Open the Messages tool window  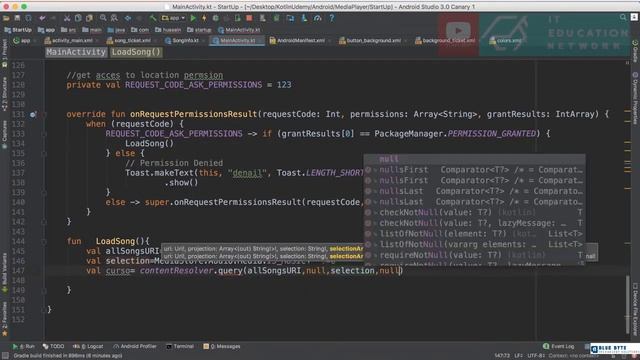pos(222,346)
